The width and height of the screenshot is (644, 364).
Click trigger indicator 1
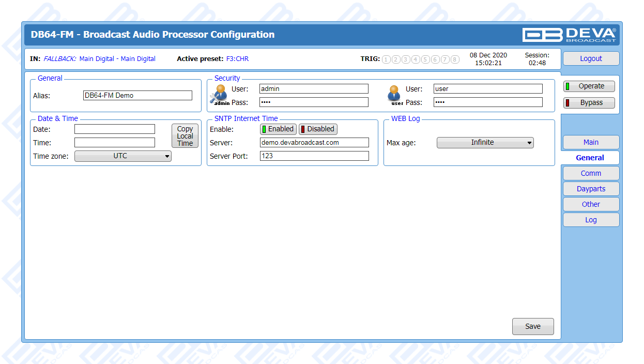pos(386,59)
